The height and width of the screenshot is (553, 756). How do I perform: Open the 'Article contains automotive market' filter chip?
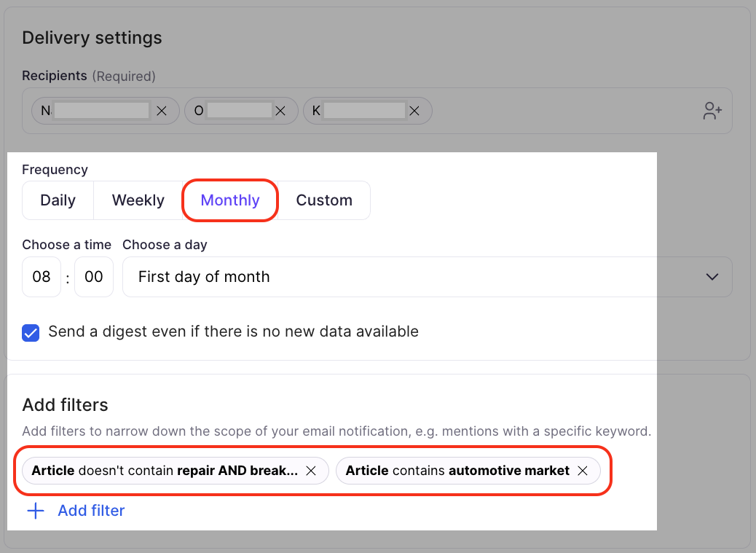pyautogui.click(x=457, y=471)
